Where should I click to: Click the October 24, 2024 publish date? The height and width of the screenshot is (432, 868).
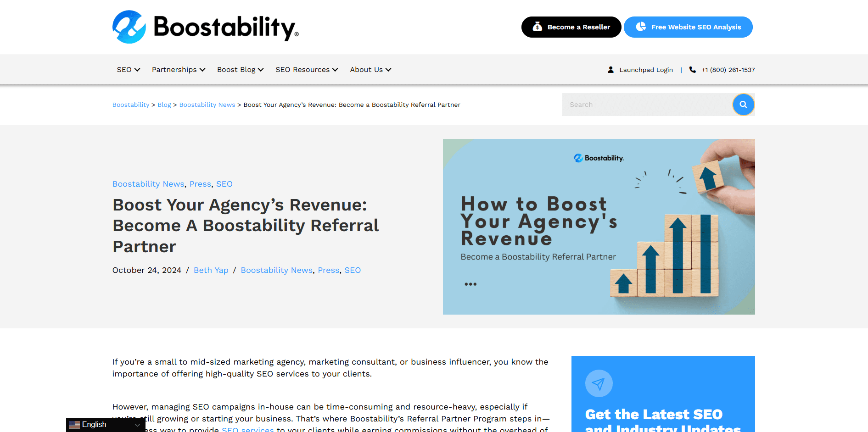pyautogui.click(x=147, y=270)
